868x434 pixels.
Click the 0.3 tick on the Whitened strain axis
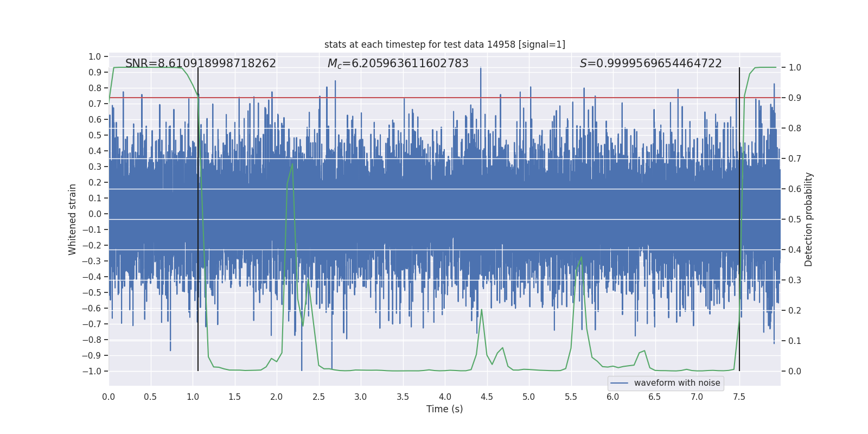coord(95,167)
